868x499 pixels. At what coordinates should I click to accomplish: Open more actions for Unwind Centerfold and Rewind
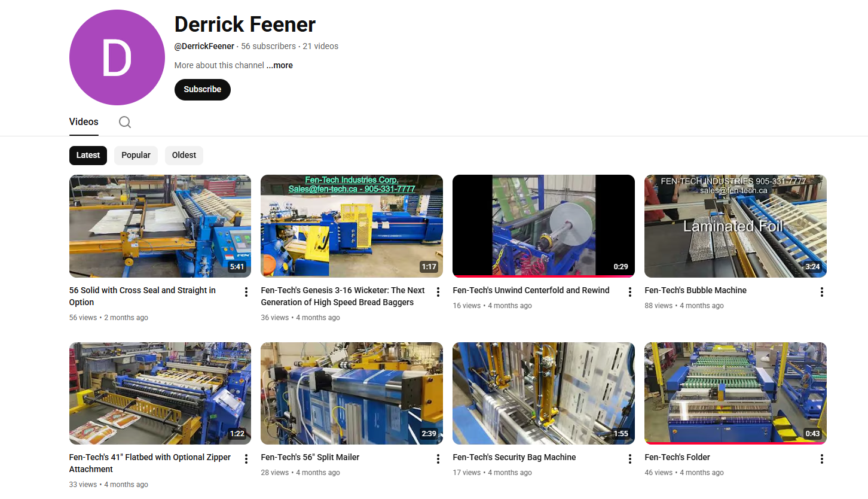click(629, 292)
